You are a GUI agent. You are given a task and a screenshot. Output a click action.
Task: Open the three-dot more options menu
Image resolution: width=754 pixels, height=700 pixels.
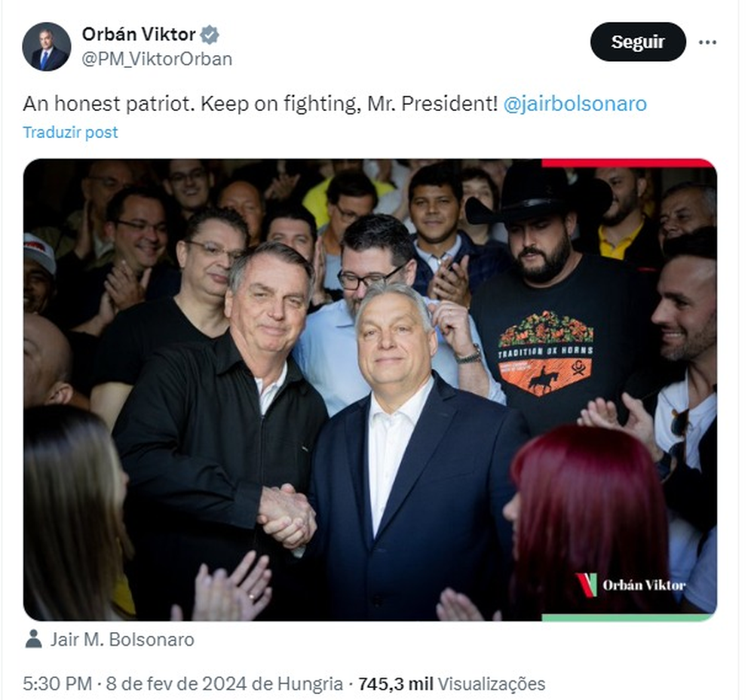(x=707, y=42)
